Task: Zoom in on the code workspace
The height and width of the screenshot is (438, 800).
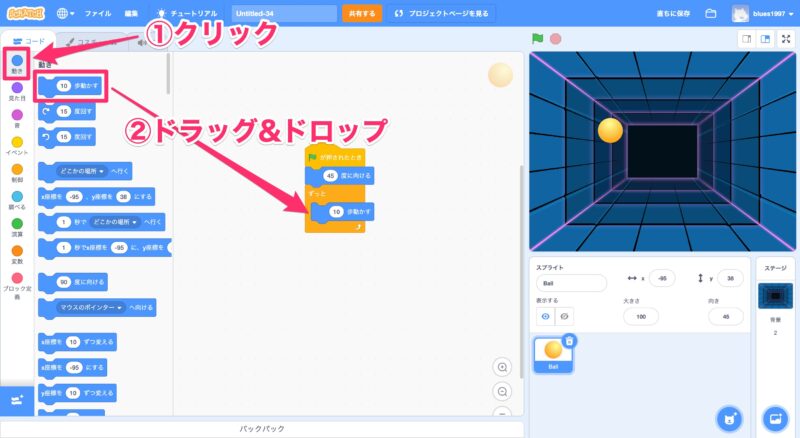Action: coord(502,367)
